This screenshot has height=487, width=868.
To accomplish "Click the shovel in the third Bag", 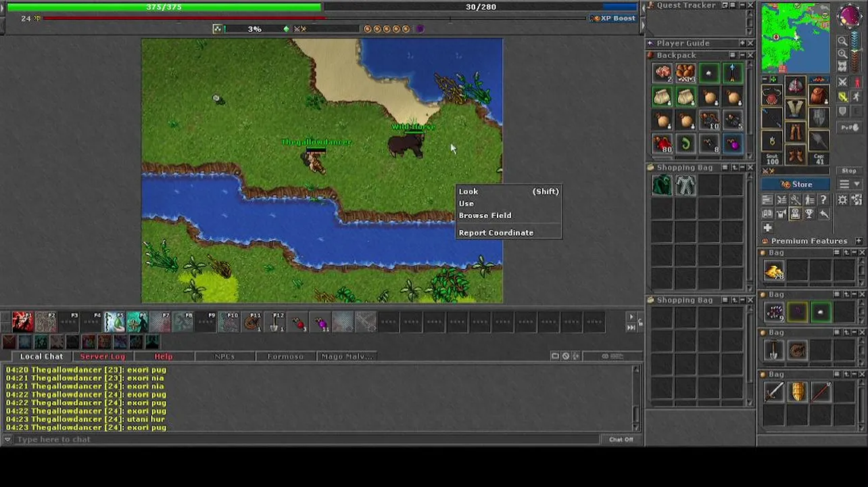I will pos(774,350).
